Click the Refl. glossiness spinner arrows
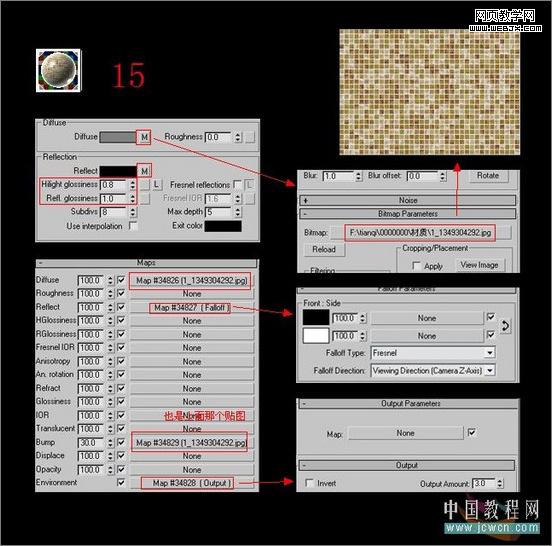Screen dimensions: 552x546 (x=132, y=199)
